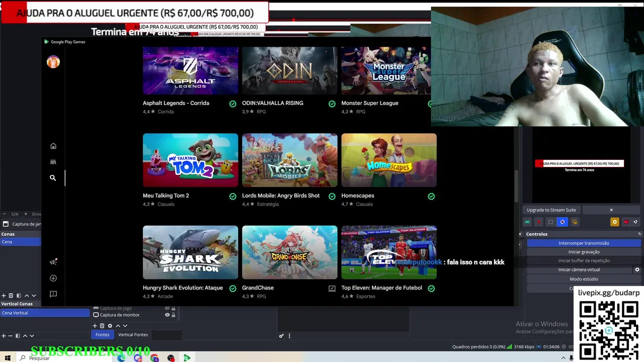Move scene down with arrow under Cenas
Screen dimensions: 644x362
[x=34, y=296]
